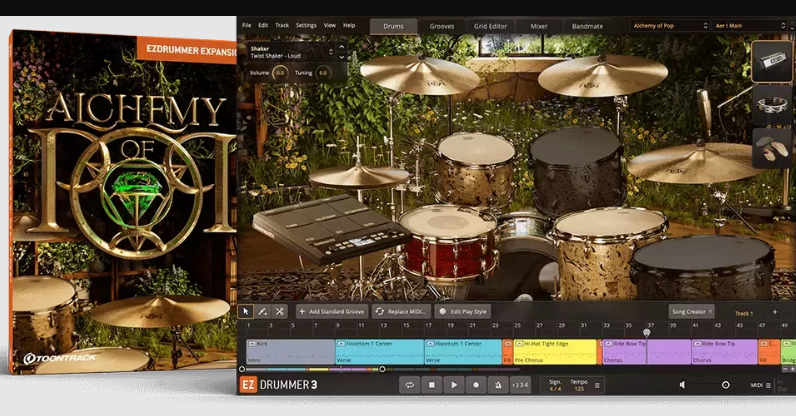This screenshot has width=796, height=416.
Task: Click the Sign. 4/4 time signature value
Action: (x=555, y=389)
